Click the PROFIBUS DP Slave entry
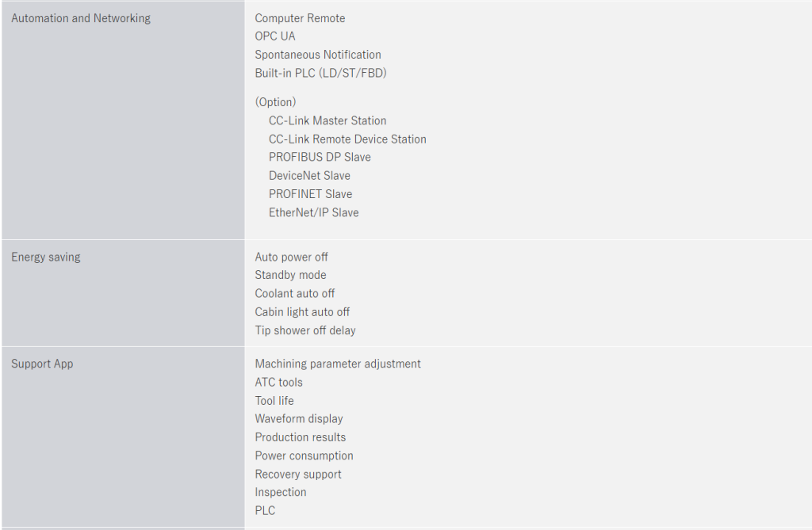812x530 pixels. point(320,157)
